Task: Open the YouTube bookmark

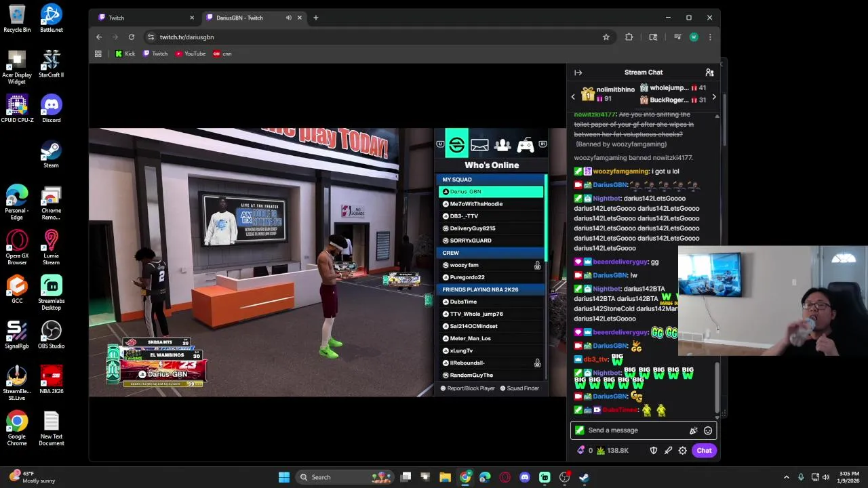Action: [x=191, y=54]
